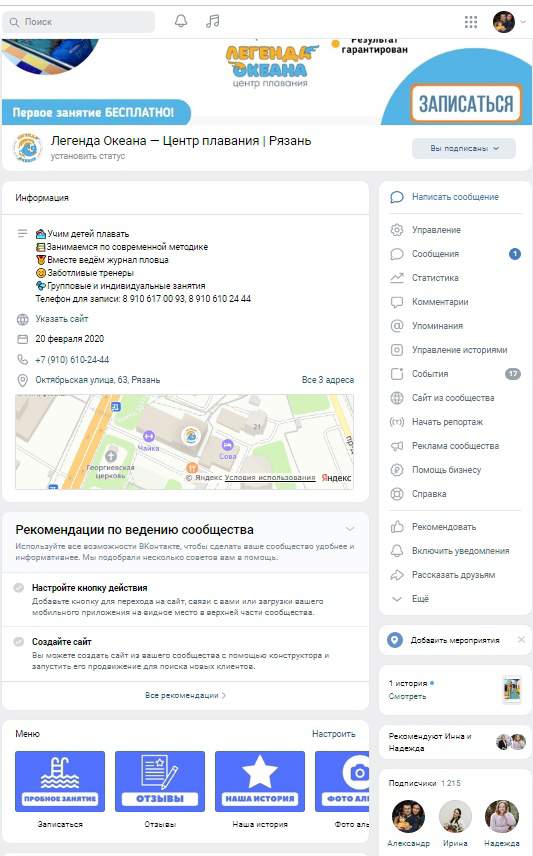This screenshot has width=533, height=856.
Task: Toggle the check mark beside Настройте кнопку действия
Action: click(19, 588)
